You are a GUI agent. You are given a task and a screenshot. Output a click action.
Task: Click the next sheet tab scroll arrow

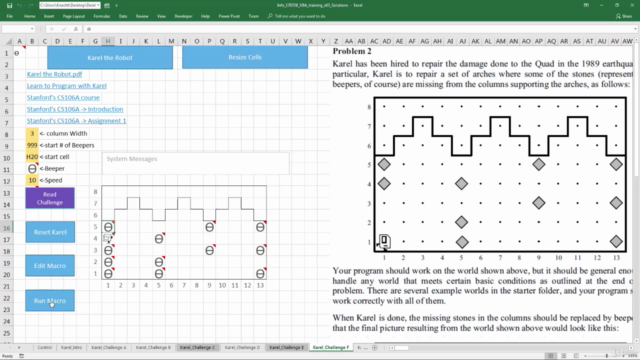[x=19, y=348]
